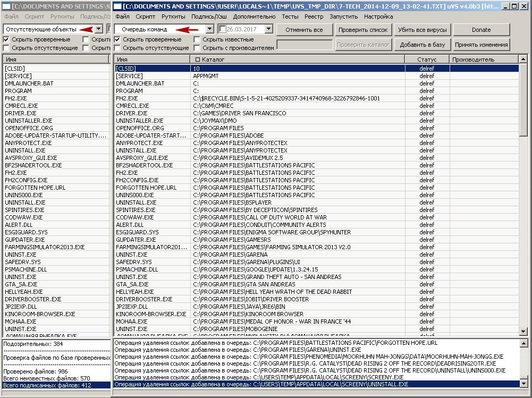Select the [SERVICE] APPMGMT row
The height and width of the screenshot is (398, 532).
click(x=317, y=76)
